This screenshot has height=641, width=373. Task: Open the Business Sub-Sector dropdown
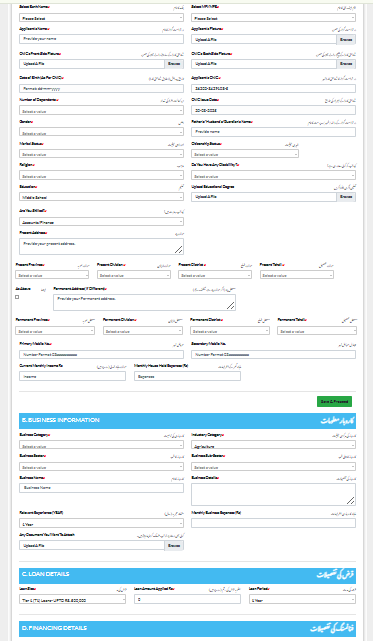(273, 466)
